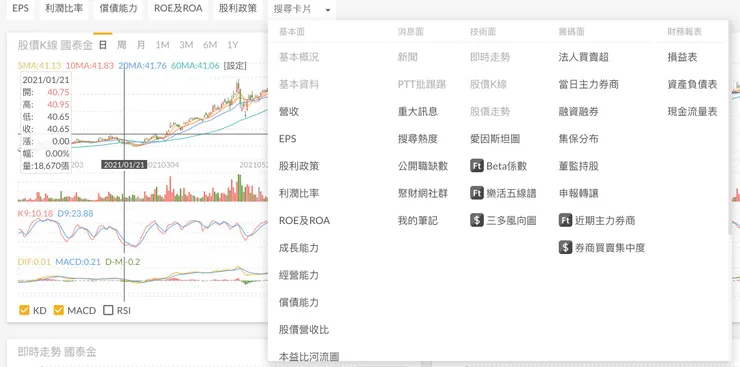Pick 股利政策 in the dropdown list
Image resolution: width=740 pixels, height=367 pixels.
pyautogui.click(x=299, y=166)
